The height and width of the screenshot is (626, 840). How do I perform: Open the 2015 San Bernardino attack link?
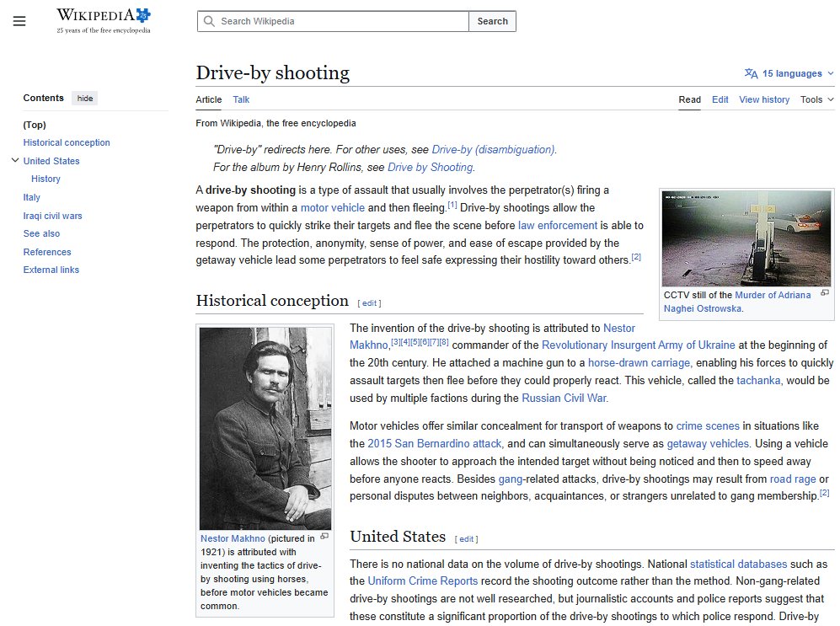tap(435, 443)
